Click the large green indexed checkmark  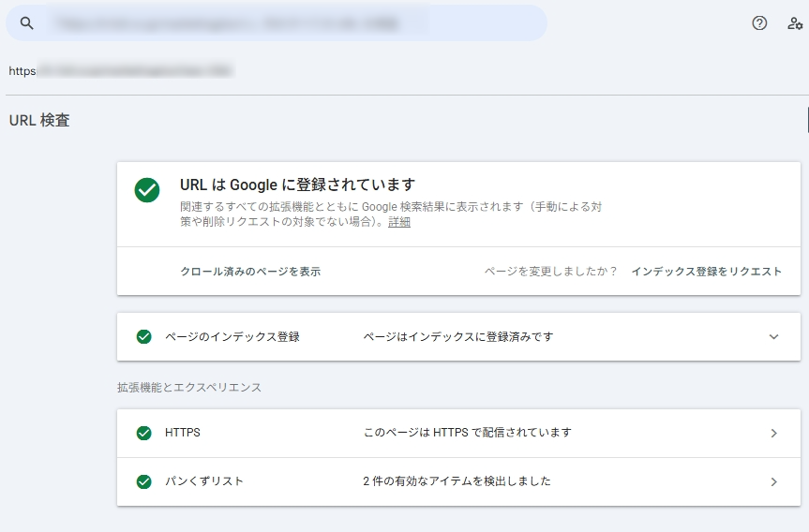click(x=147, y=190)
